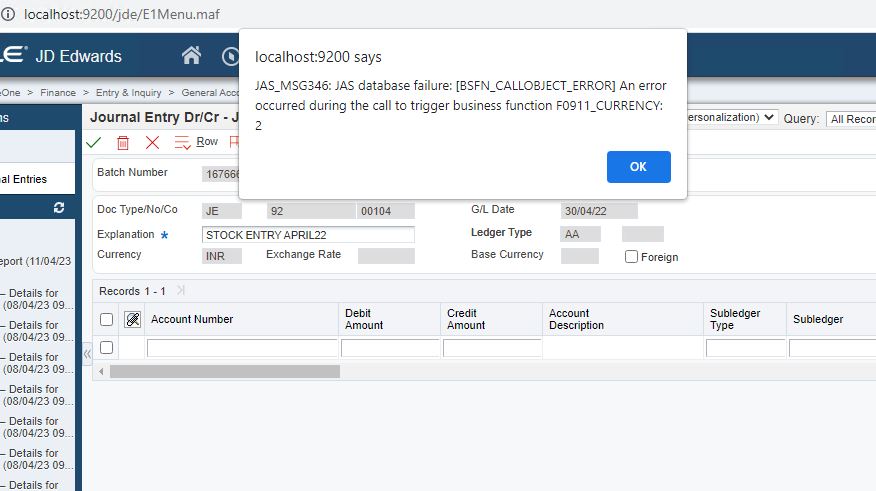The image size is (876, 491).
Task: Click the red trash delete icon
Action: [x=123, y=142]
